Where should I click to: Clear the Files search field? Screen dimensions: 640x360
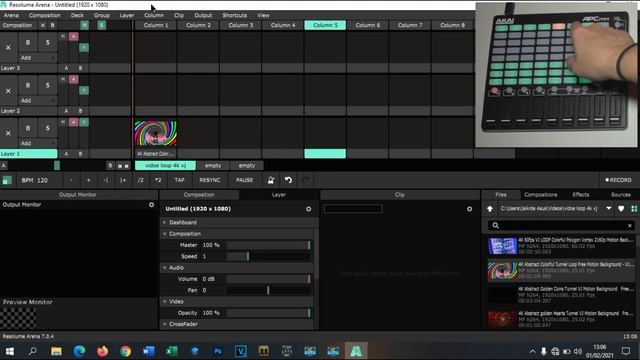point(630,225)
